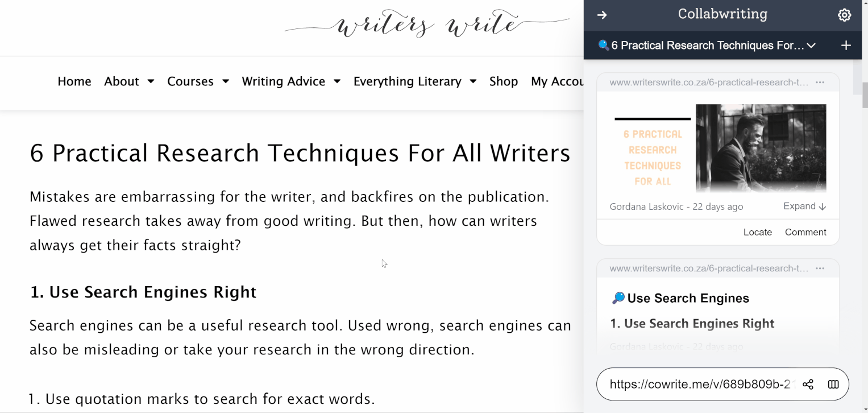The width and height of the screenshot is (868, 413).
Task: Open three-dot menu on first card
Action: coord(820,82)
